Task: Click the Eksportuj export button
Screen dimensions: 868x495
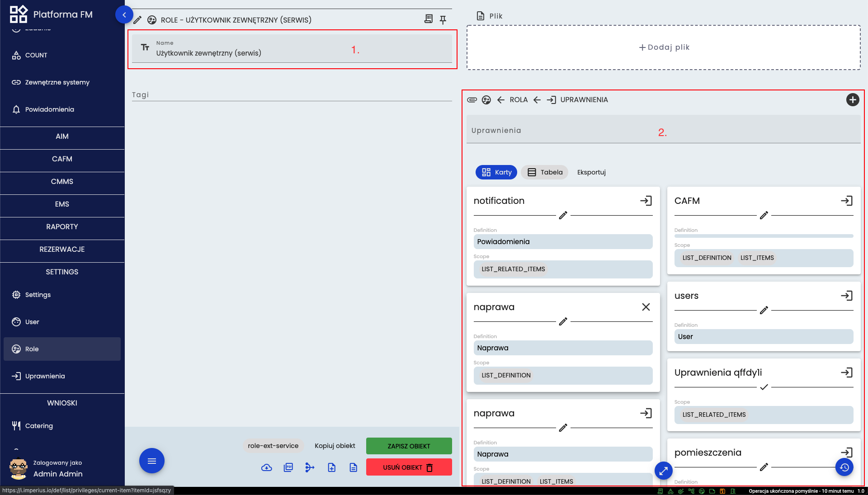Action: point(591,172)
